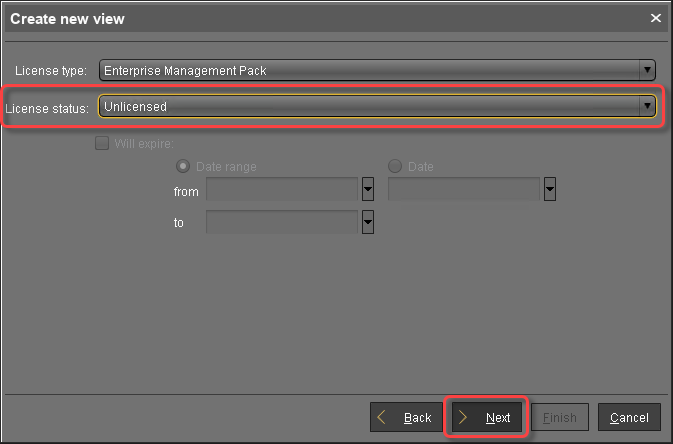Enable the Will expire checkbox

pos(101,143)
